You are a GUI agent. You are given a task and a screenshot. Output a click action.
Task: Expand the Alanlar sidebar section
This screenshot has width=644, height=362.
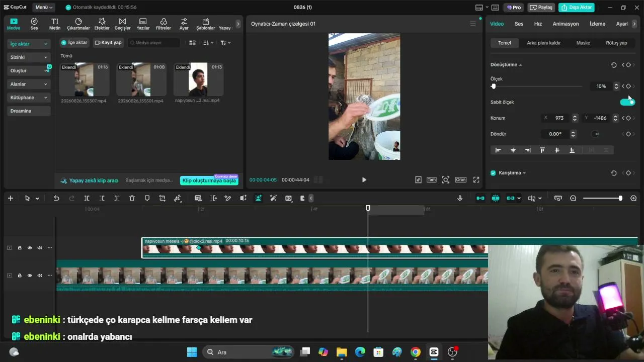[x=29, y=84]
